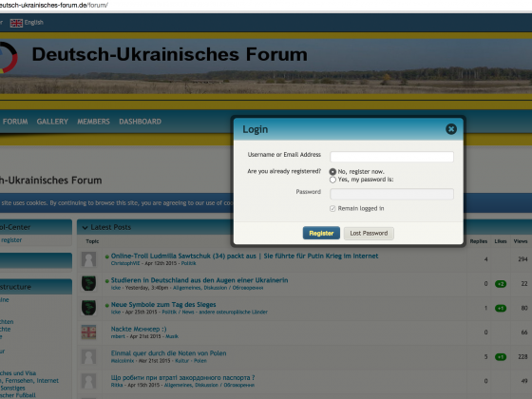The width and height of the screenshot is (532, 399).
Task: Click the UK flag language icon
Action: (16, 23)
